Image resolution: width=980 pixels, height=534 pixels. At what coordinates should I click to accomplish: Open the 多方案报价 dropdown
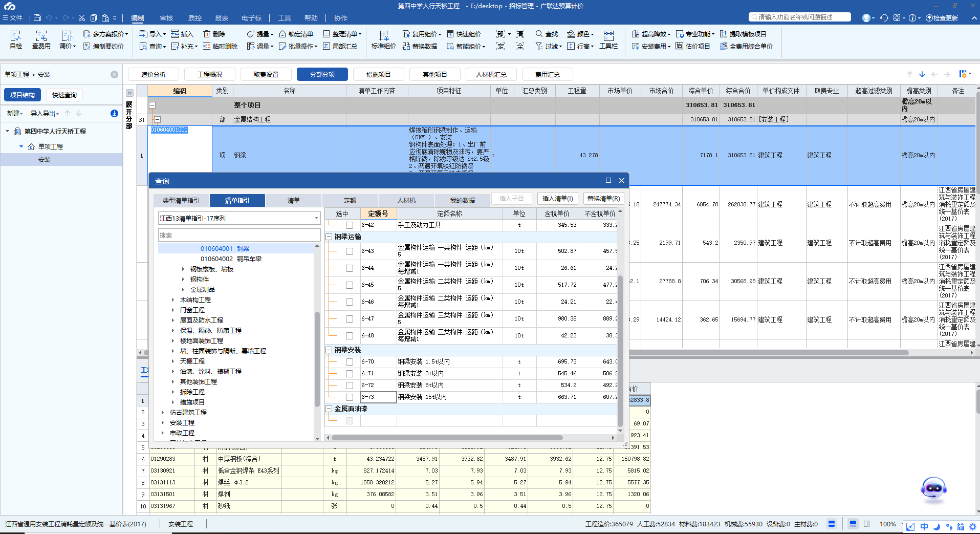pyautogui.click(x=105, y=34)
